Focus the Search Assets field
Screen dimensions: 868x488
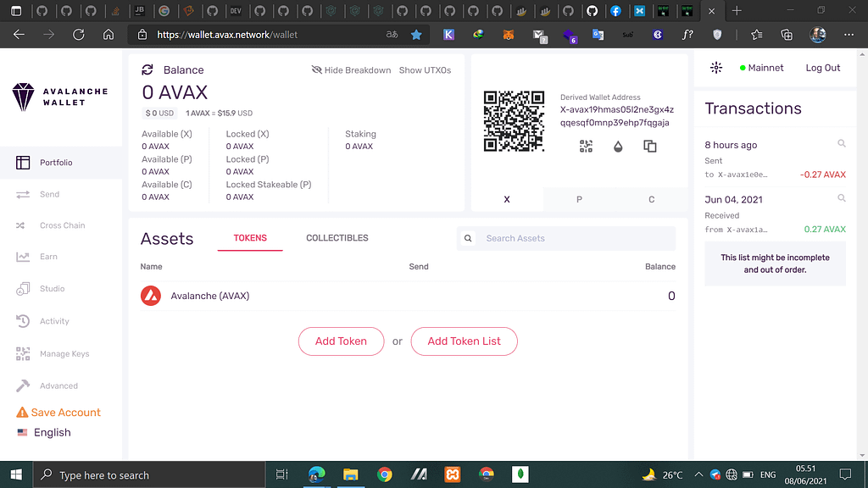pos(566,238)
